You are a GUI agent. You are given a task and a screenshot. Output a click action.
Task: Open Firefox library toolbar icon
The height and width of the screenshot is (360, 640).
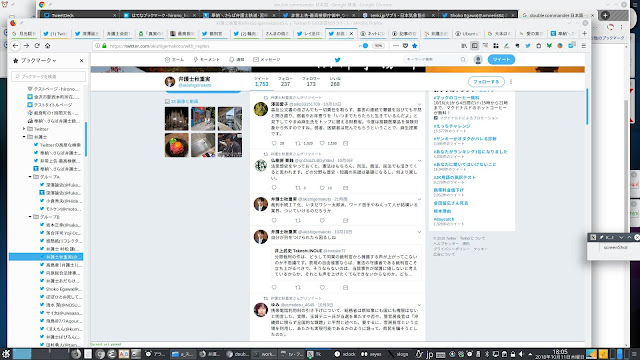click(464, 46)
